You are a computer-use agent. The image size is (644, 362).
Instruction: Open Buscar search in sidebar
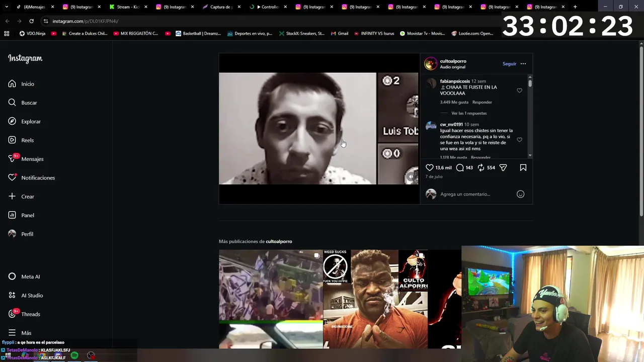(x=23, y=103)
